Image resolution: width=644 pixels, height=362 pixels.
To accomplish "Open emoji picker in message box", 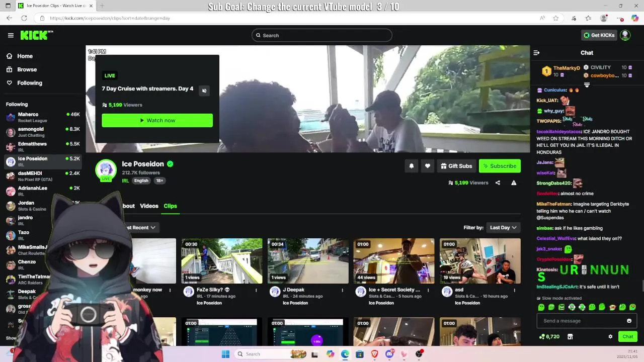I will point(629,321).
